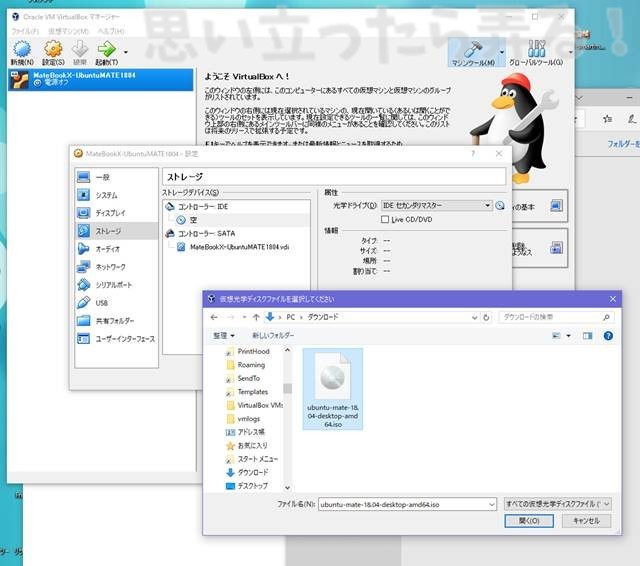Select Machine Tools (マシンツール) button

(473, 52)
